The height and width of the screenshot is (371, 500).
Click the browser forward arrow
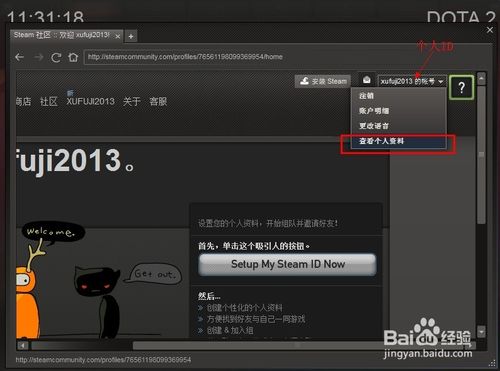coord(39,57)
